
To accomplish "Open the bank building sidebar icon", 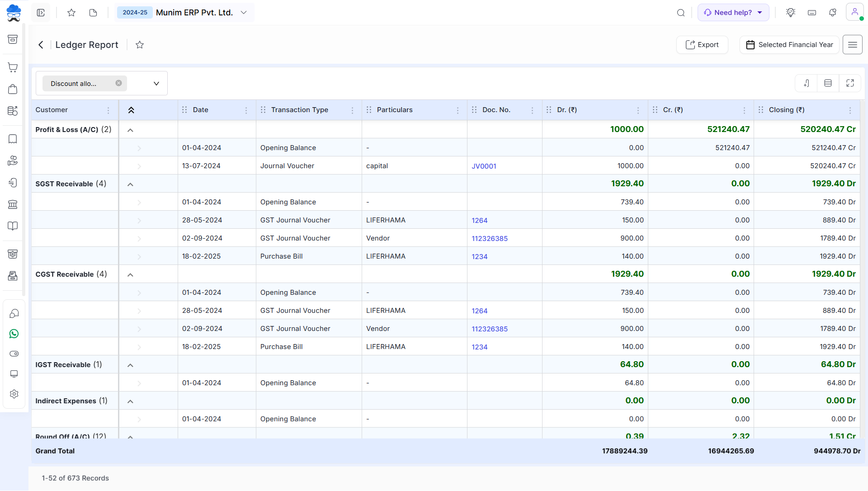I will [13, 204].
